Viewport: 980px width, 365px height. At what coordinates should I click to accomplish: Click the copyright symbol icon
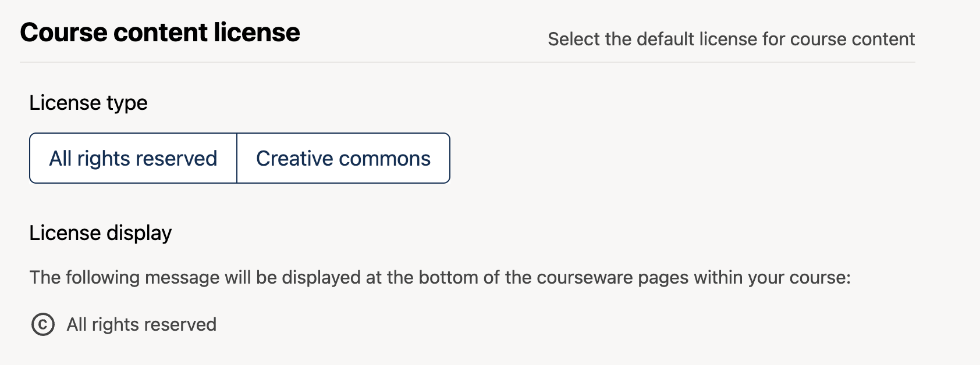tap(42, 324)
